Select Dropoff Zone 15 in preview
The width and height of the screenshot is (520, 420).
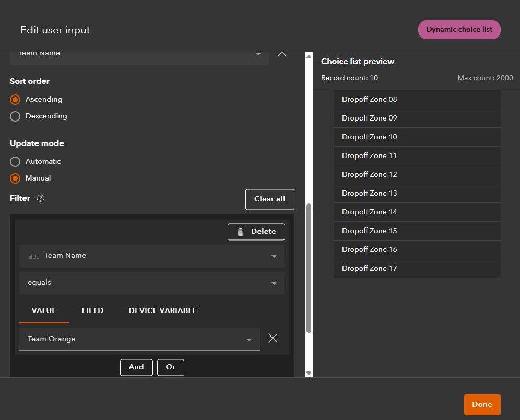point(417,231)
